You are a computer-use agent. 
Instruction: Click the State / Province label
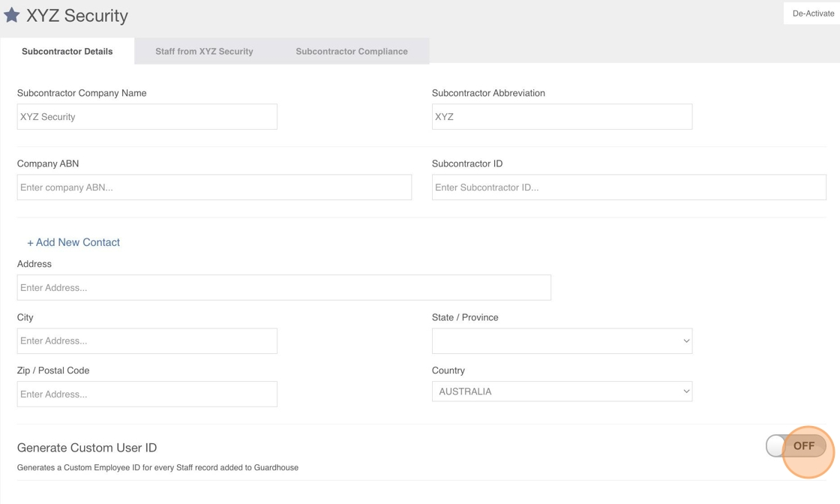[x=465, y=317]
